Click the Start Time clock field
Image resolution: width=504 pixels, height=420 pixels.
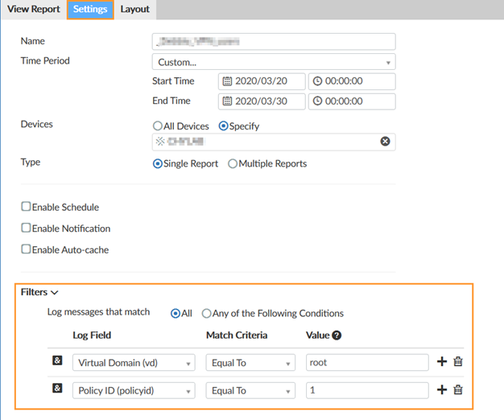(352, 81)
